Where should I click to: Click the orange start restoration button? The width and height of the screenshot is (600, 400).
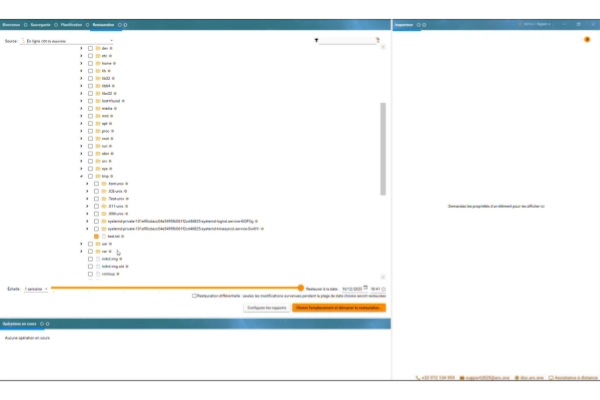pyautogui.click(x=339, y=307)
